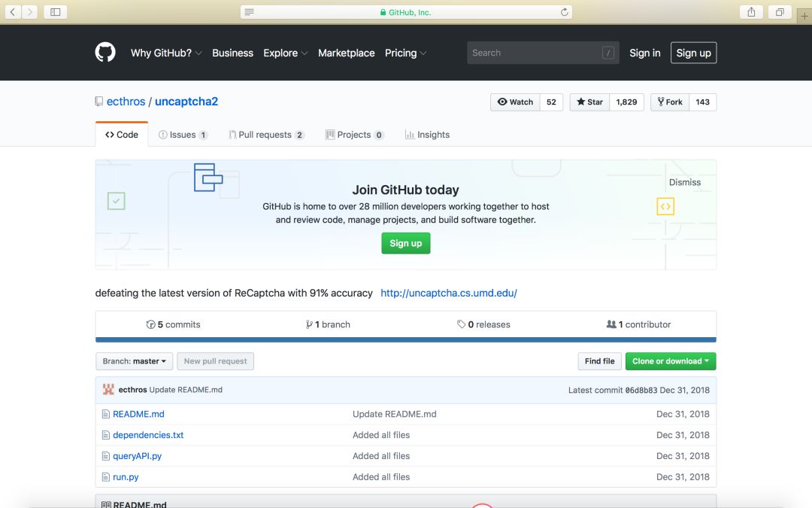Show all tabs with the tabs icon

point(780,12)
